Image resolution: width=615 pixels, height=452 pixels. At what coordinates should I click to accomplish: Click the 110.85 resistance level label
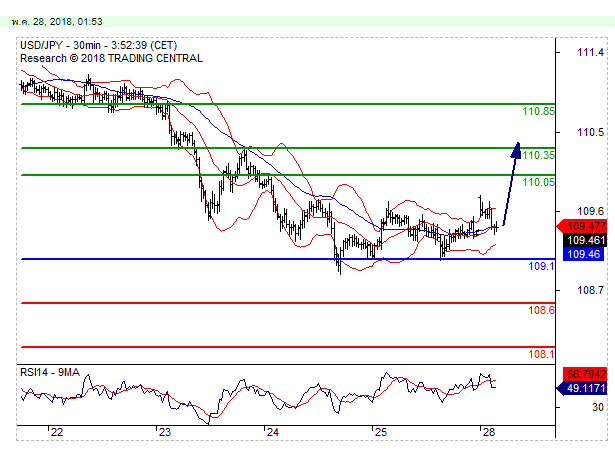539,111
